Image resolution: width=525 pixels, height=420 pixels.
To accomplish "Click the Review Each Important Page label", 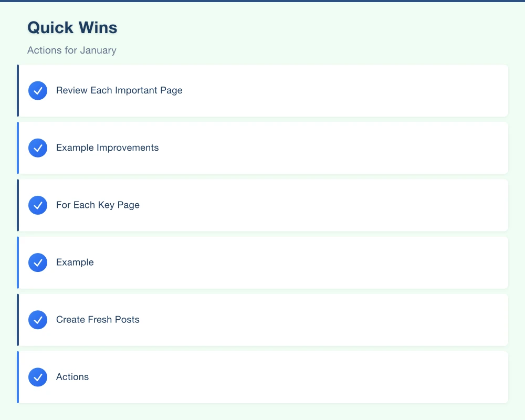I will 119,90.
